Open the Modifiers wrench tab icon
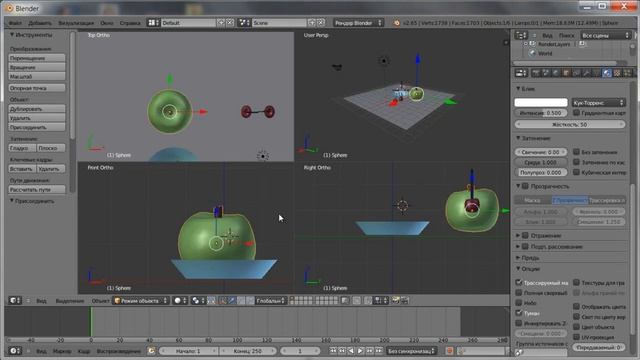Image resolution: width=640 pixels, height=360 pixels. tap(587, 73)
